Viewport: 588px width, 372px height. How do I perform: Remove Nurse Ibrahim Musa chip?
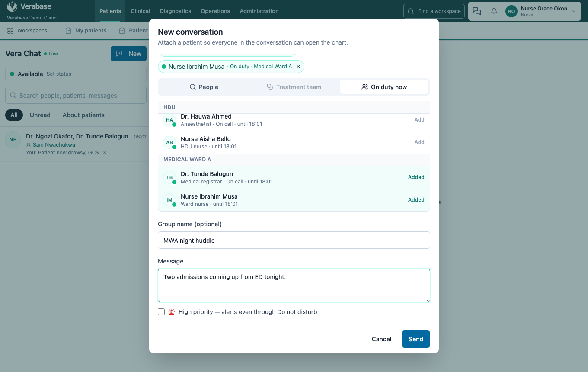coord(298,67)
